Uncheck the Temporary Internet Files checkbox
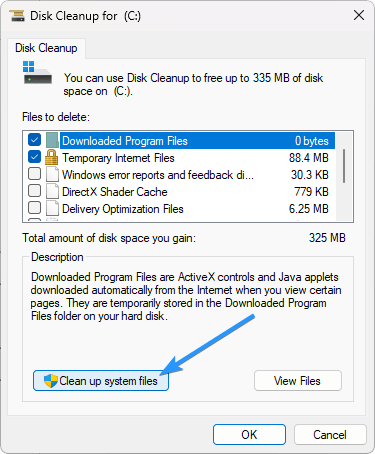Image resolution: width=375 pixels, height=454 pixels. pyautogui.click(x=34, y=157)
